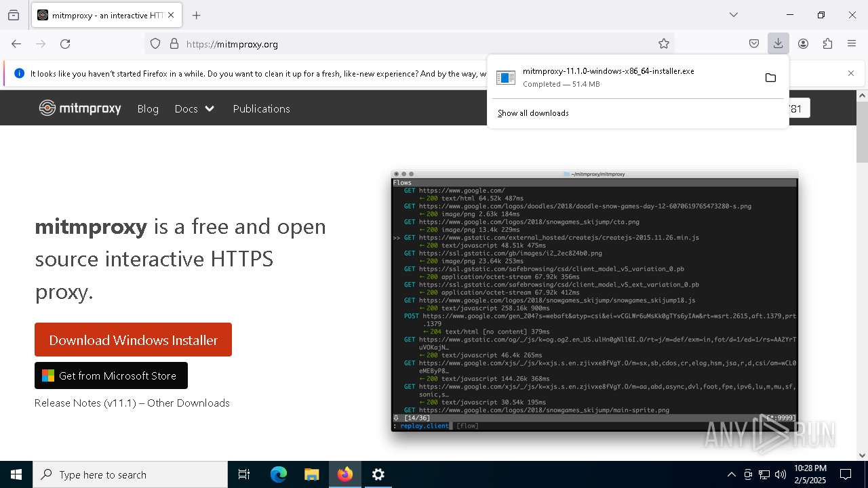Screen dimensions: 868x488
Task: Click Download Windows Installer button
Action: pos(133,340)
